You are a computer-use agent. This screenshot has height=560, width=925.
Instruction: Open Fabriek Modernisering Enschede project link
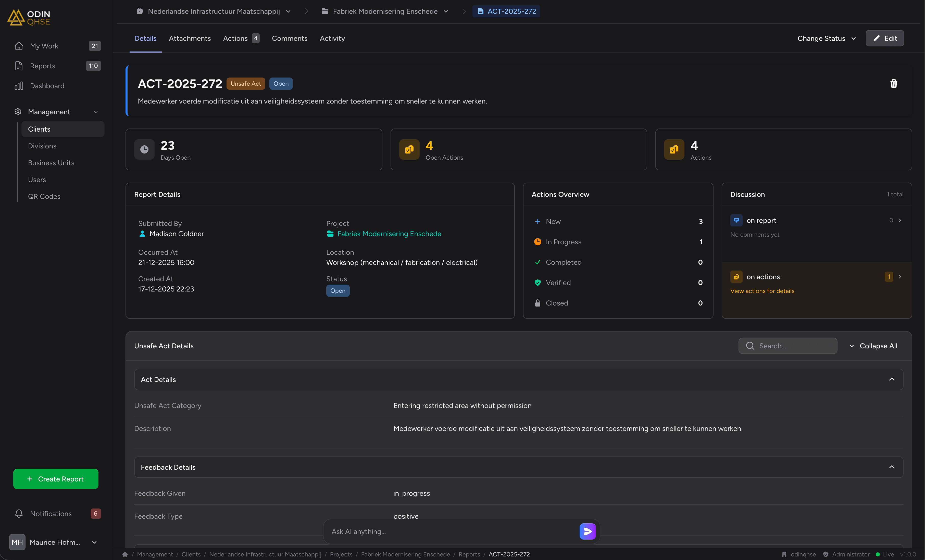click(389, 234)
